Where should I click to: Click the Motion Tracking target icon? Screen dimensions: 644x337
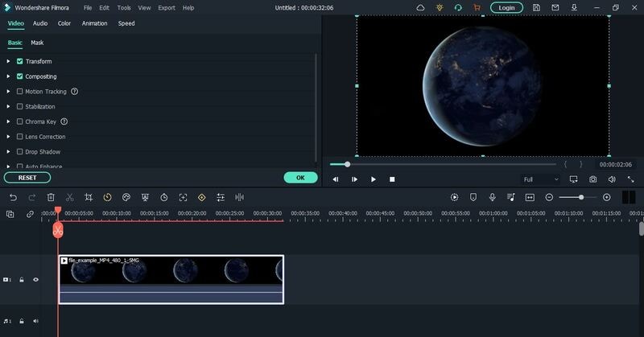coord(183,197)
